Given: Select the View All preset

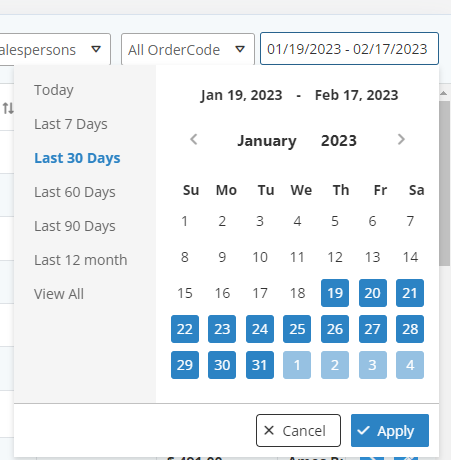Looking at the screenshot, I should pyautogui.click(x=59, y=294).
